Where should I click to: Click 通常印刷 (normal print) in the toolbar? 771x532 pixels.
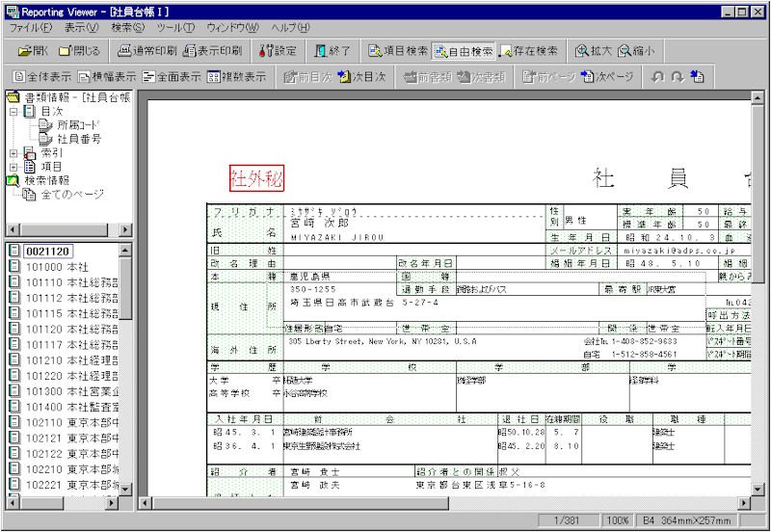(x=147, y=51)
